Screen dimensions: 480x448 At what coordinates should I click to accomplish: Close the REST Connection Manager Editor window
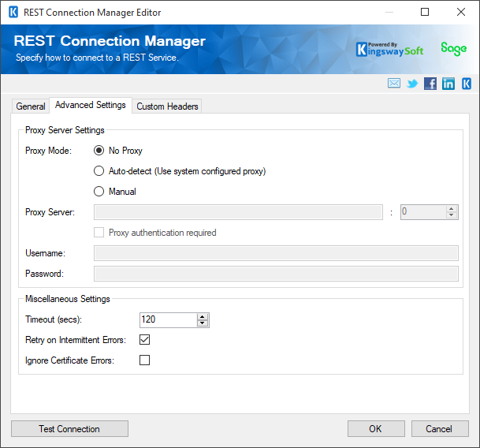coord(461,12)
